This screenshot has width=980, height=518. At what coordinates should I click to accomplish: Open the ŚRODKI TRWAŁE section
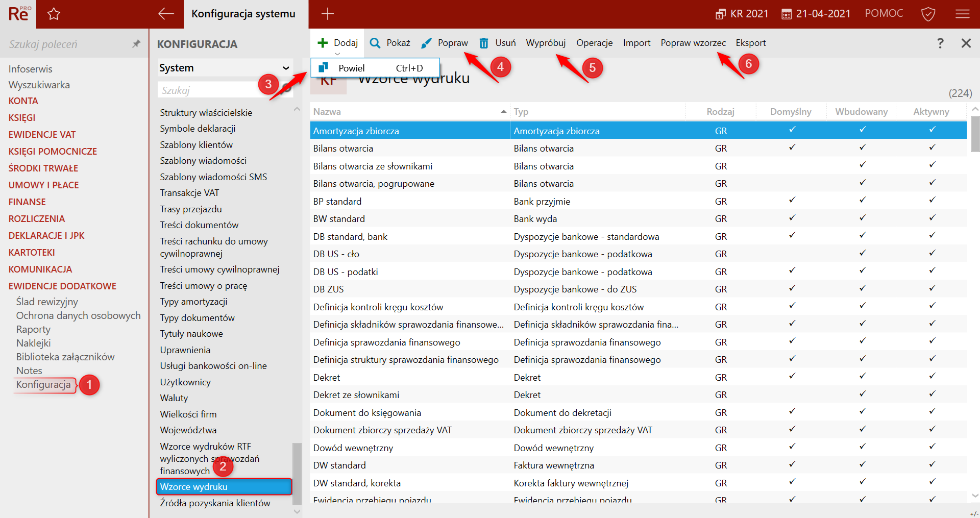43,168
